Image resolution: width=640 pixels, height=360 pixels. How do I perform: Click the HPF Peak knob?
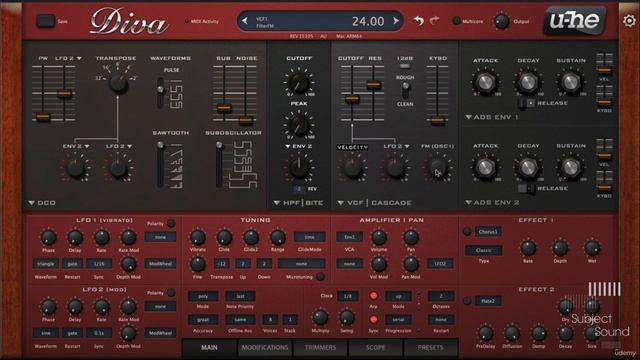(299, 125)
